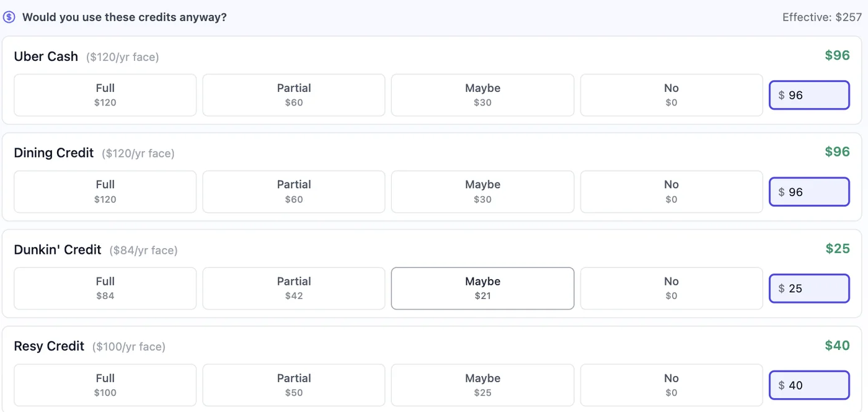Set Resy Credit to No $0

[x=671, y=385]
